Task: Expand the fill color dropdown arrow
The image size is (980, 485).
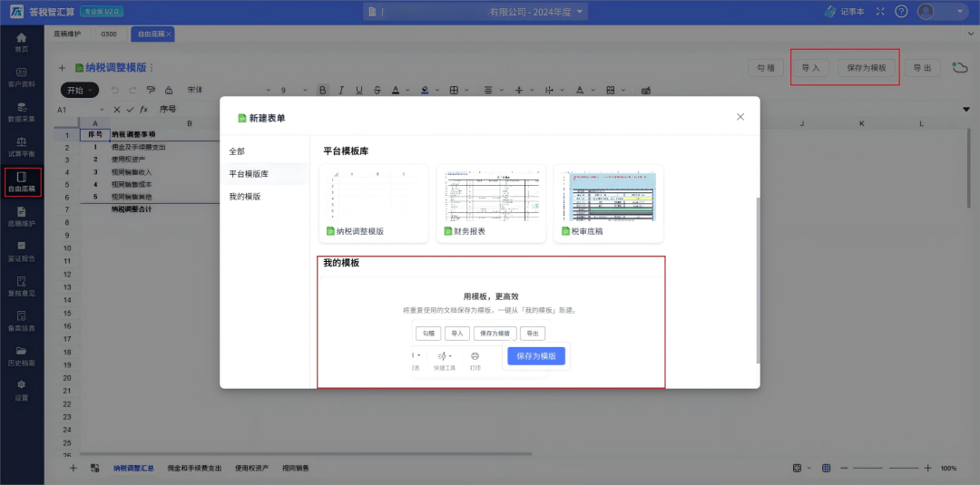Action: (x=436, y=90)
